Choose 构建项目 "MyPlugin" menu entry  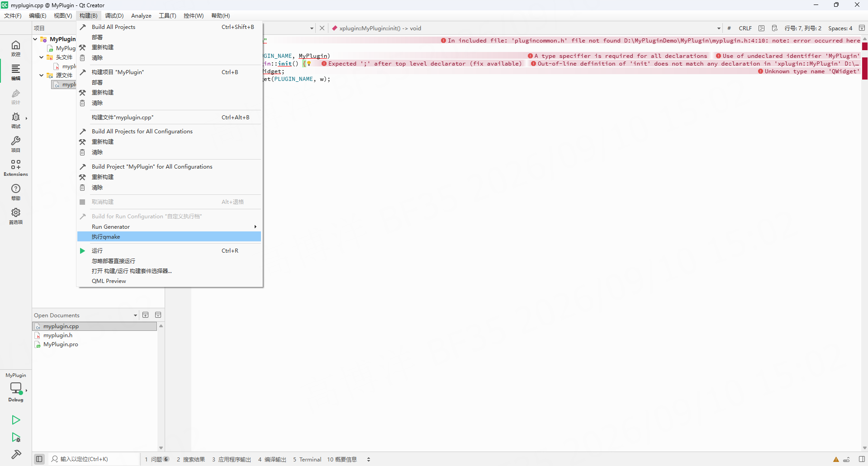coord(169,72)
